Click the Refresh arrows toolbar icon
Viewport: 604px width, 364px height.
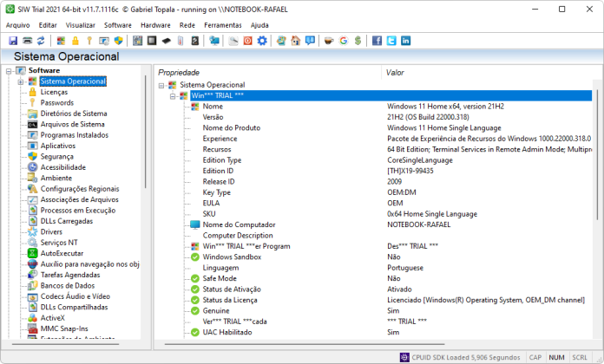tap(41, 41)
